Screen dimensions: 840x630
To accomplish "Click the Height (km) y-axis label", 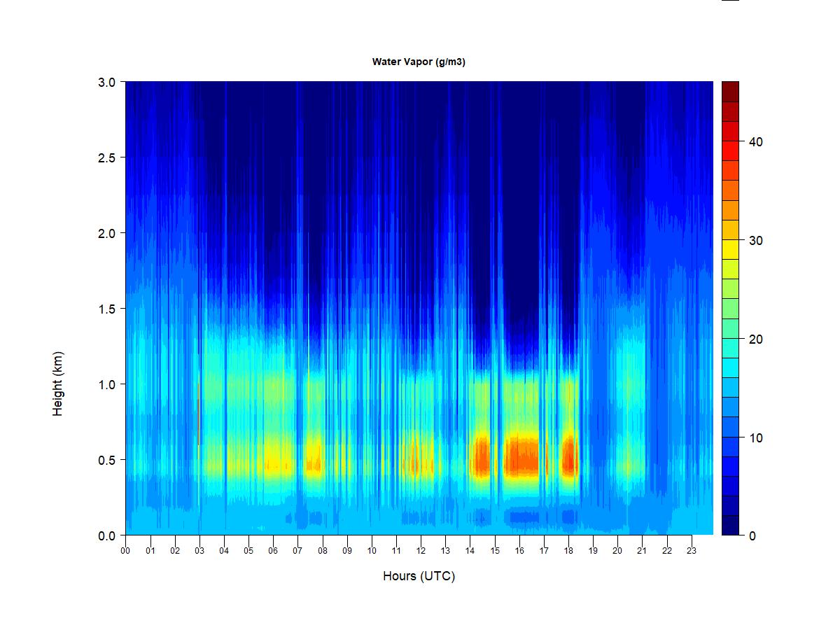I will (57, 384).
